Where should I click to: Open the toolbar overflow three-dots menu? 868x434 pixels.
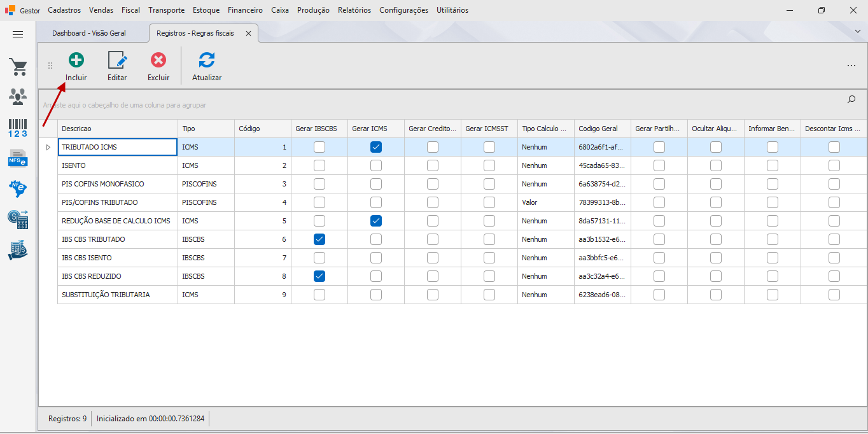pos(851,66)
